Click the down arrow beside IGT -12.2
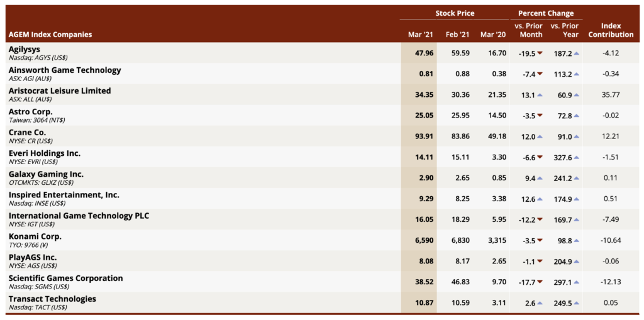 click(x=540, y=220)
